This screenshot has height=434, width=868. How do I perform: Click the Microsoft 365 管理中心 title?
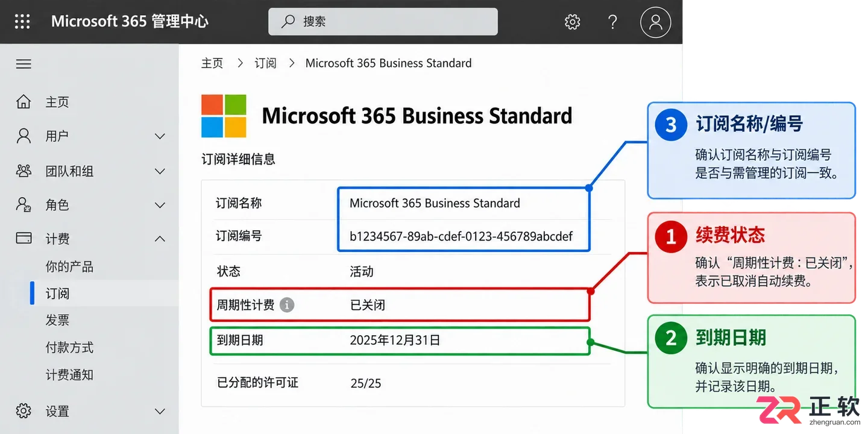tap(130, 22)
